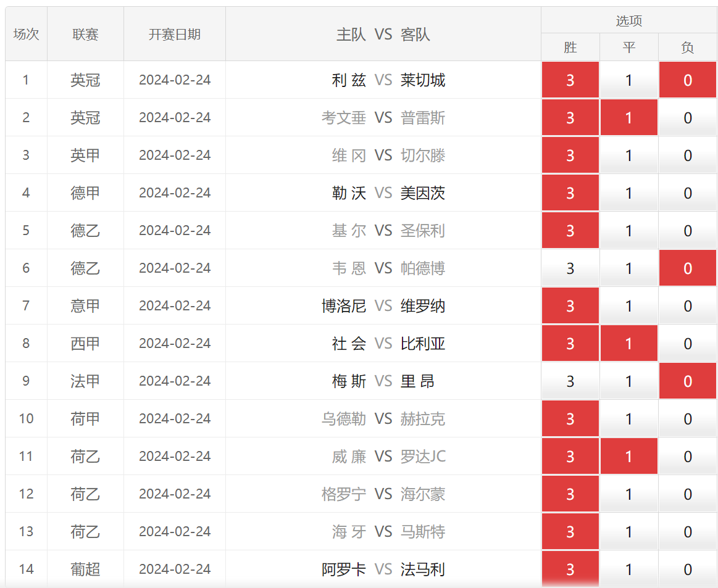
Task: Click team name 莱切城
Action: [423, 80]
